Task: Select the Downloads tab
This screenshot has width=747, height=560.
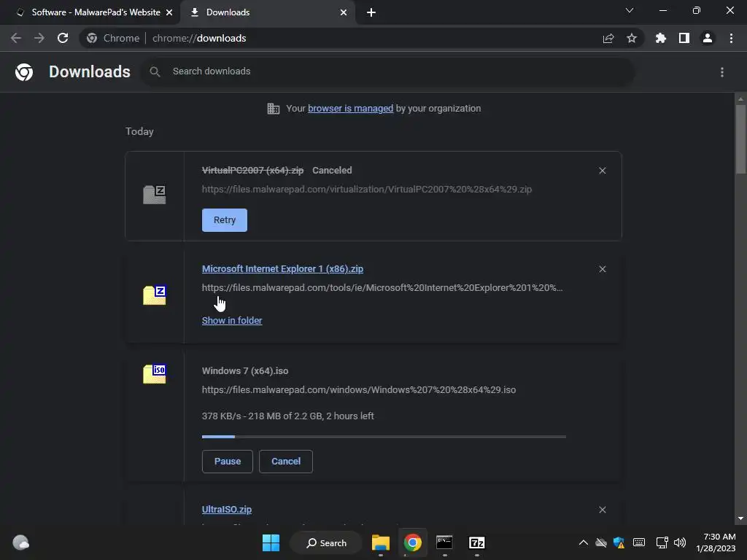Action: [x=267, y=12]
